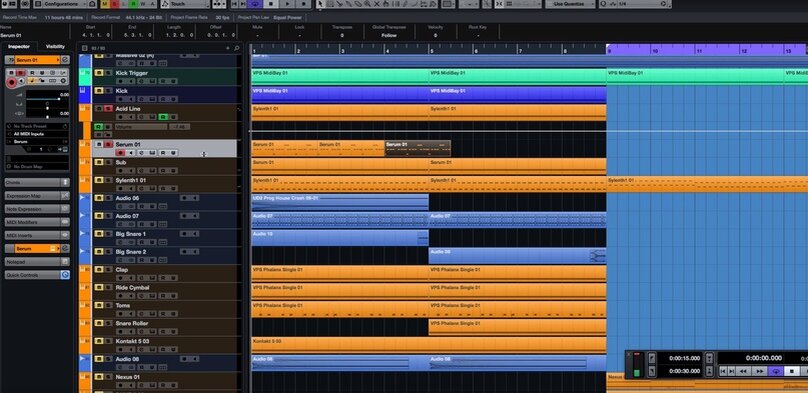Screen dimensions: 808x393
Task: Click Fast Forward in floating transport panel
Action: click(760, 371)
